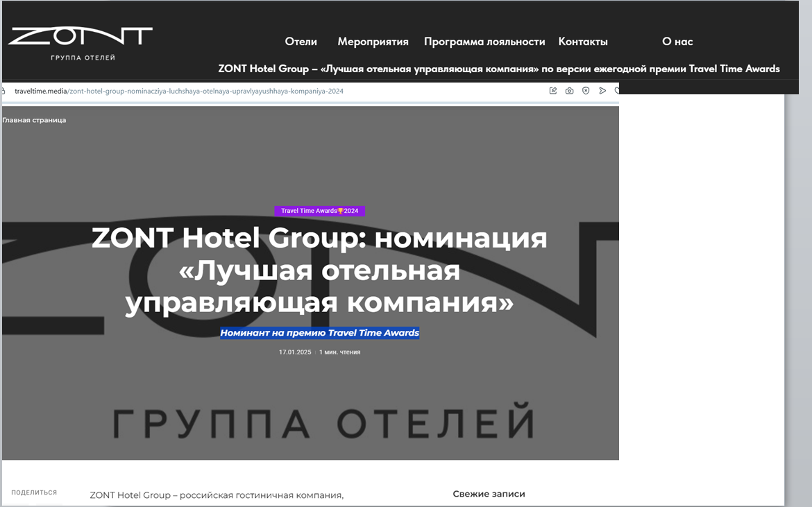Go to Программа лояльности page

coord(484,42)
